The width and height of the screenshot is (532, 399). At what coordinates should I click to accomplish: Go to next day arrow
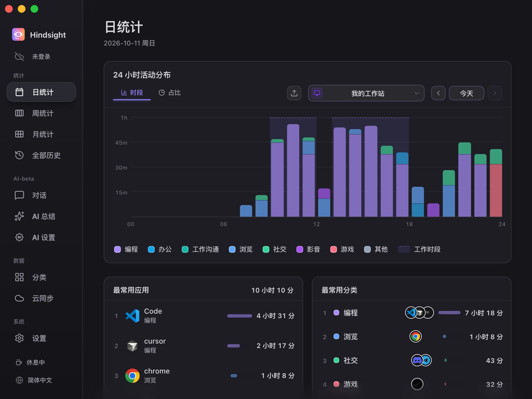pos(495,93)
